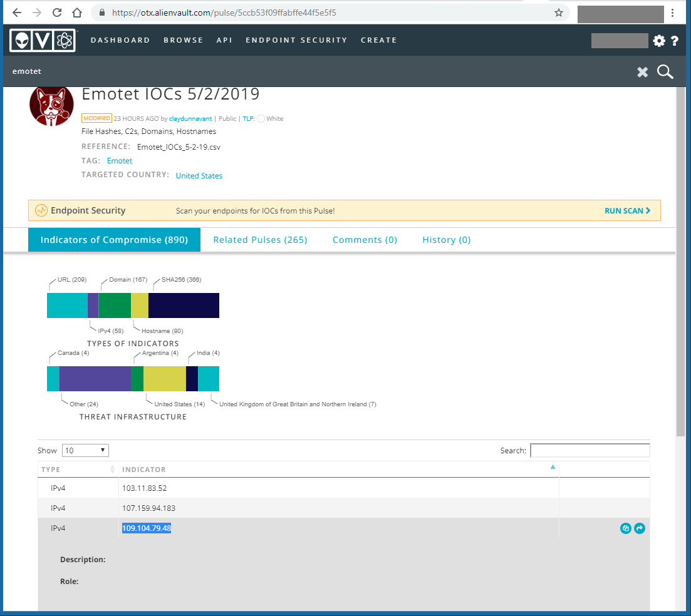The width and height of the screenshot is (691, 616).
Task: Click the URL (209) chart label
Action: pyautogui.click(x=72, y=280)
